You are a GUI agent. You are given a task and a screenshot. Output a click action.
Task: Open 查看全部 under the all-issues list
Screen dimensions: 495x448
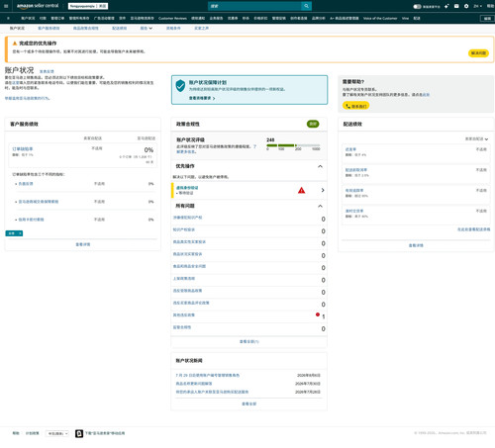tap(249, 341)
